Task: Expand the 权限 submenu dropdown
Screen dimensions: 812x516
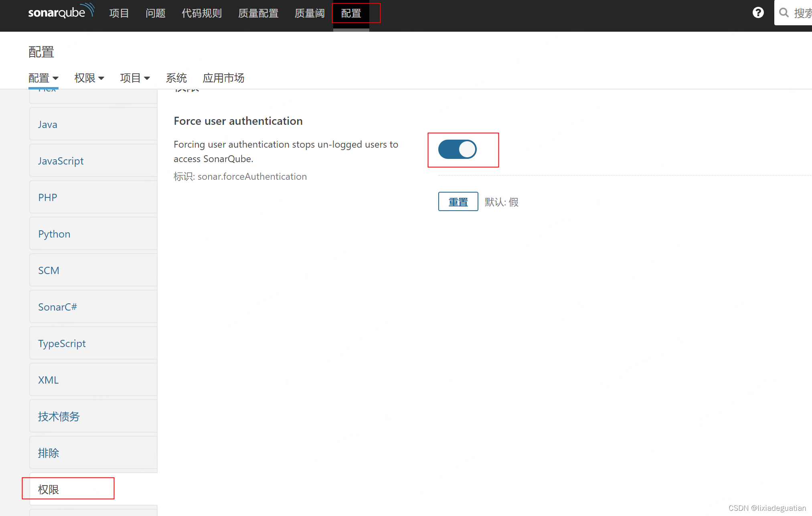Action: [x=89, y=78]
